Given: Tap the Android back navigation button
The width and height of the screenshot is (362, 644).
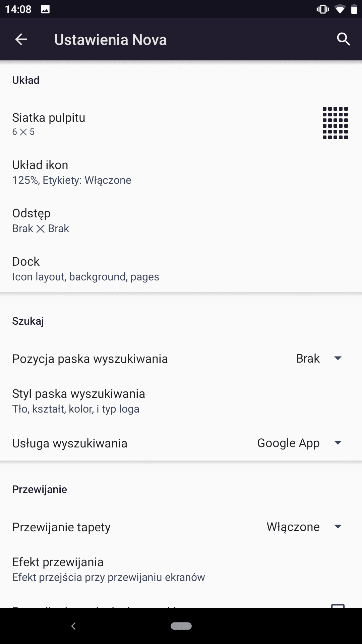Looking at the screenshot, I should point(74,626).
